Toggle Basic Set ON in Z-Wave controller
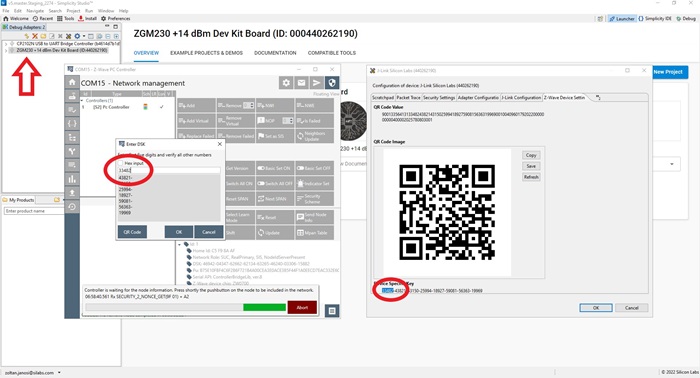The width and height of the screenshot is (700, 378). [x=274, y=168]
